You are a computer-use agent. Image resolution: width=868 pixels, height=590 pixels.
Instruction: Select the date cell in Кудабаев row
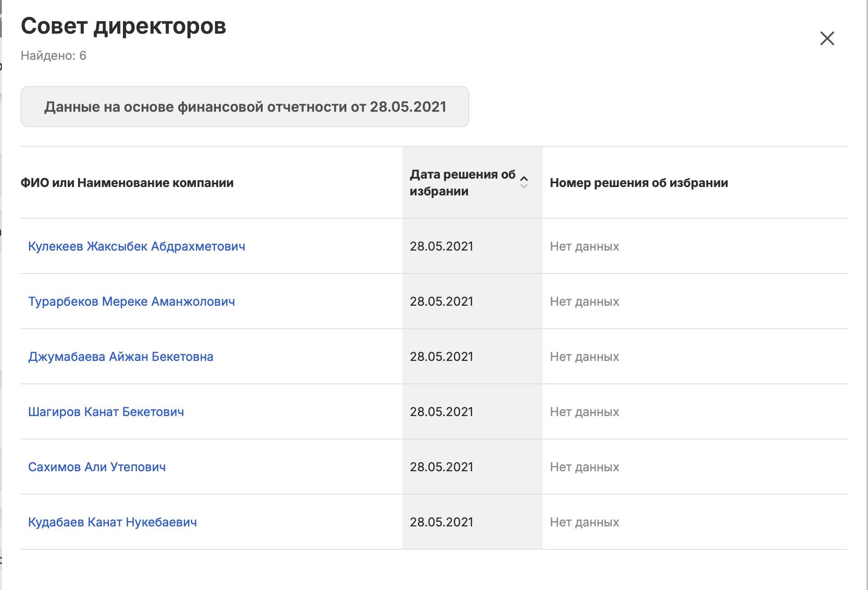point(441,522)
